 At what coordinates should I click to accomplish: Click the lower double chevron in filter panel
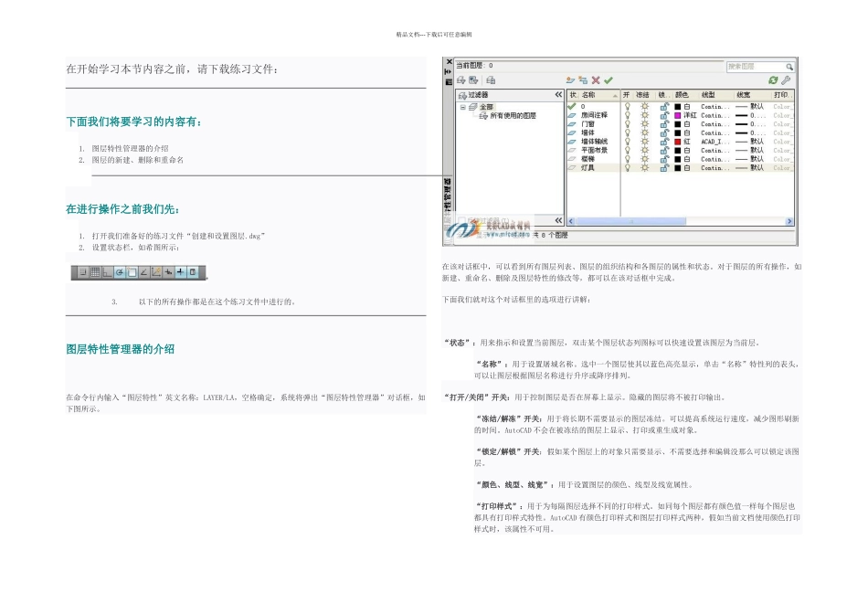pyautogui.click(x=558, y=220)
